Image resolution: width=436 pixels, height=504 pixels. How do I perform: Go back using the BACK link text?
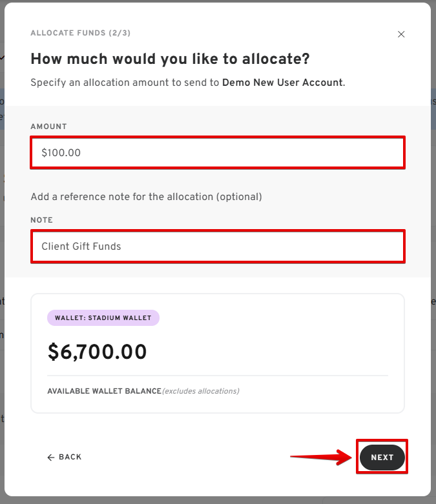point(70,457)
